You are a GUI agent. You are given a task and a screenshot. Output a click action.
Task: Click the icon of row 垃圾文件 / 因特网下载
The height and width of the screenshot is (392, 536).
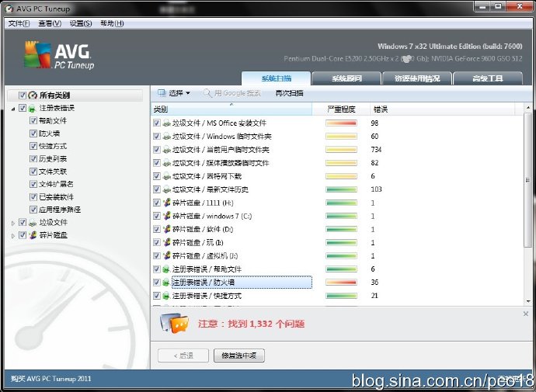(166, 176)
